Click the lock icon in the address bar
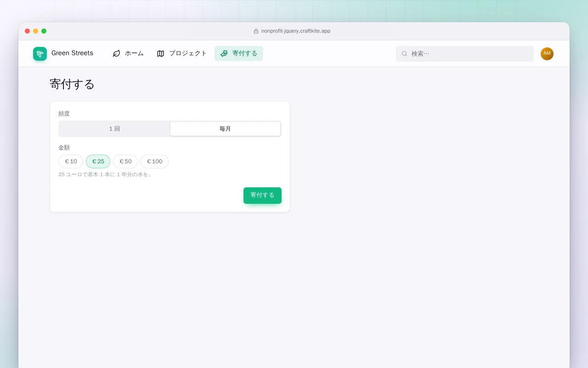 (x=256, y=31)
